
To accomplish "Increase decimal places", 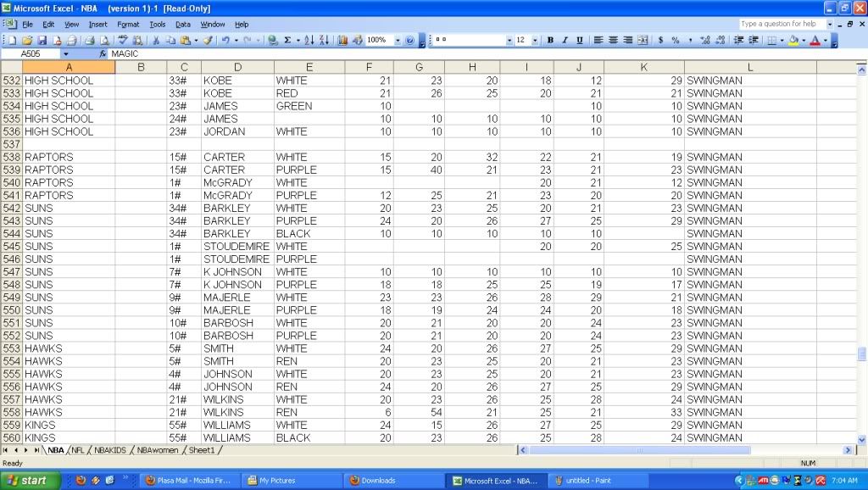I will coord(705,41).
